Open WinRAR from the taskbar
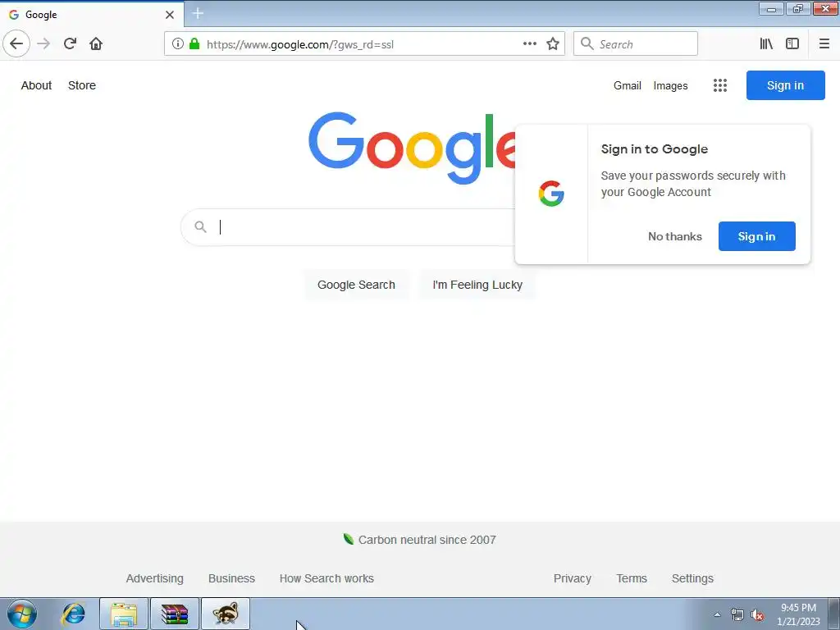 click(x=175, y=614)
